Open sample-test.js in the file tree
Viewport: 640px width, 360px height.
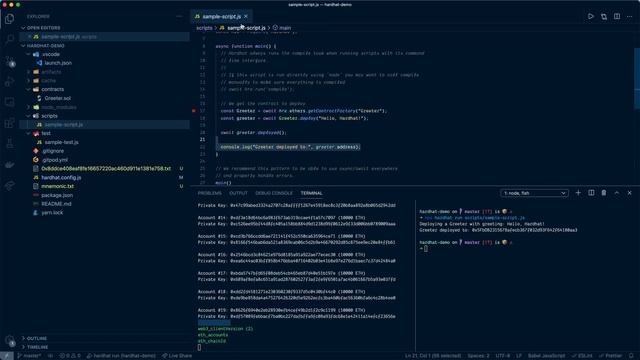click(x=61, y=142)
